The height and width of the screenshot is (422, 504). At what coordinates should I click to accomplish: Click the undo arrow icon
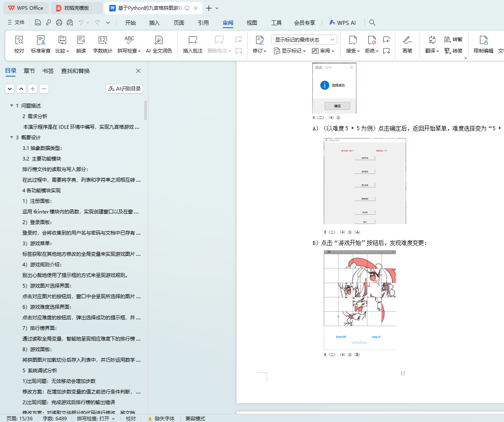(81, 22)
